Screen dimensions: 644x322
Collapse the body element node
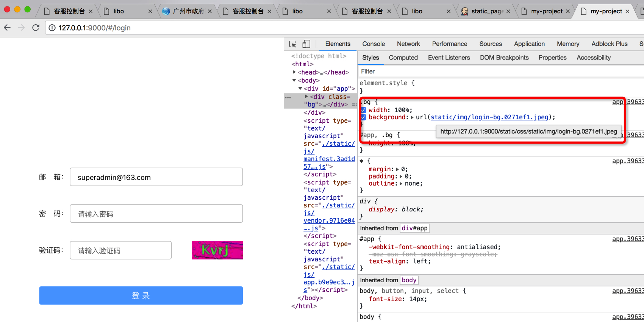(x=294, y=80)
